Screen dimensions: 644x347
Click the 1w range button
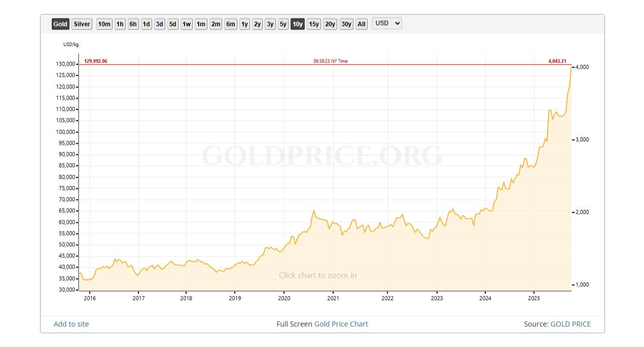pos(186,24)
